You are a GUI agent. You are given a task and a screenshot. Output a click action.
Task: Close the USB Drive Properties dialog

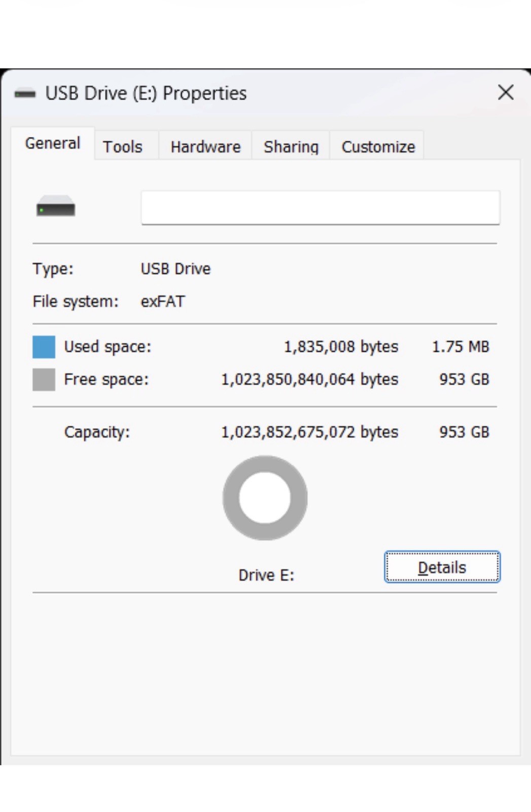506,92
